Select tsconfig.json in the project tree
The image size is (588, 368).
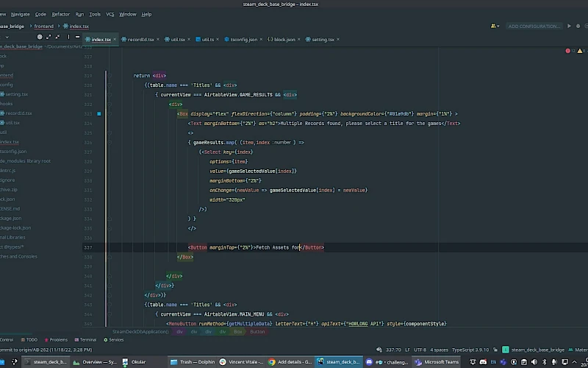coord(13,152)
